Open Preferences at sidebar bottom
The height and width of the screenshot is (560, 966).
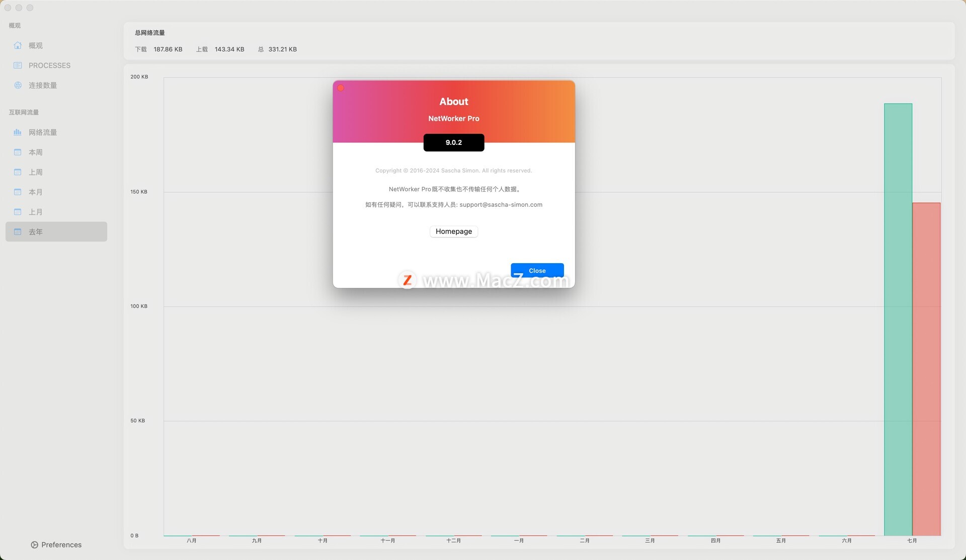pyautogui.click(x=56, y=544)
